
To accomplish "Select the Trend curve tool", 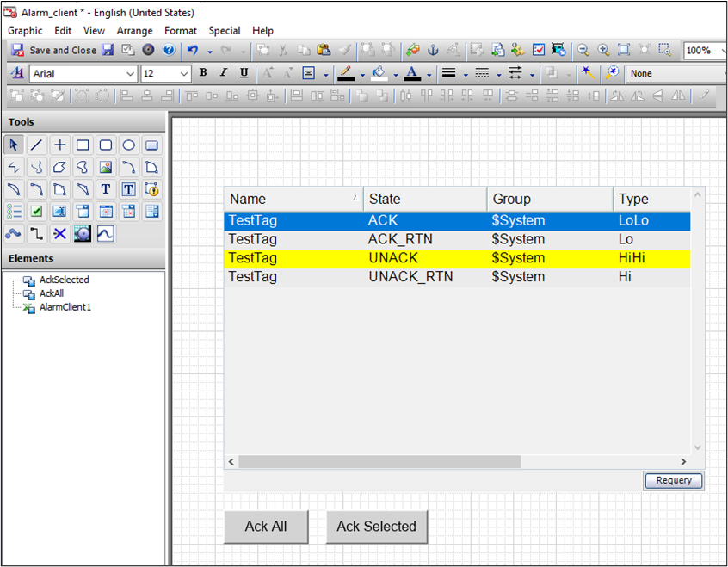I will [x=104, y=234].
